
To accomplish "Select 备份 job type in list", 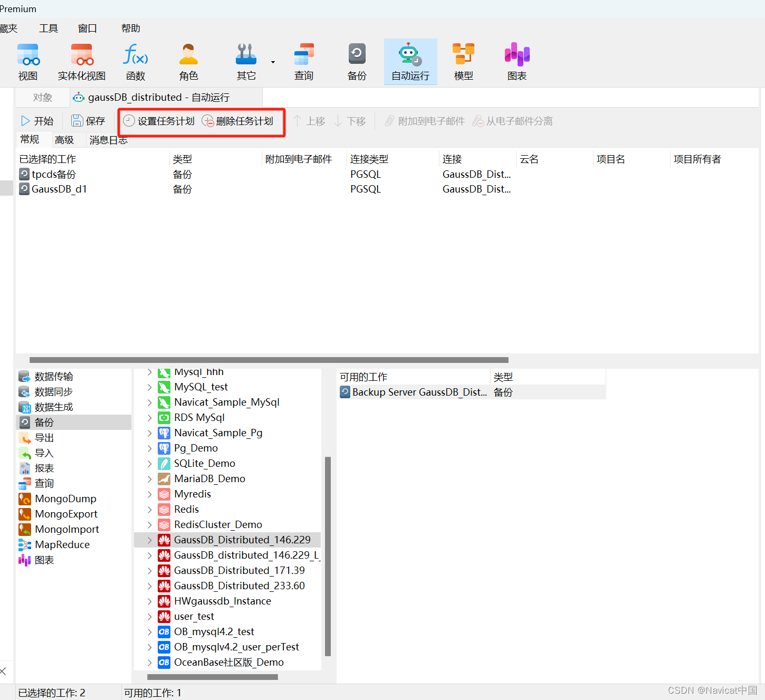I will coord(74,423).
